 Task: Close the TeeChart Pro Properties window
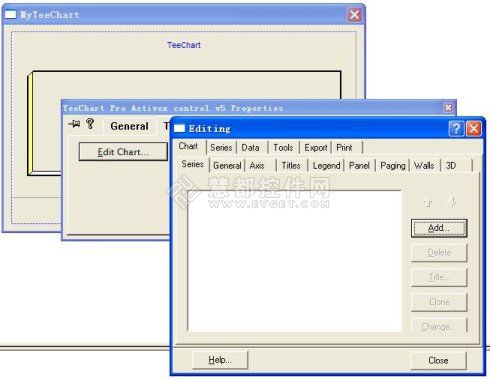(448, 108)
